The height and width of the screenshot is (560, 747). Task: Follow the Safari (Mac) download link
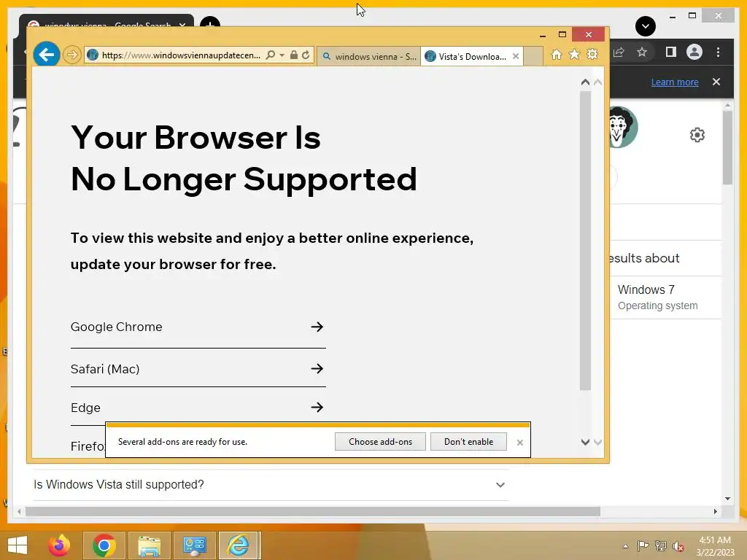pyautogui.click(x=198, y=368)
